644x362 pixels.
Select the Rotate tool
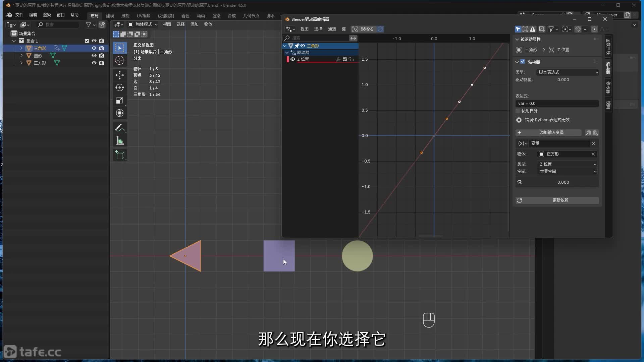coord(120,87)
